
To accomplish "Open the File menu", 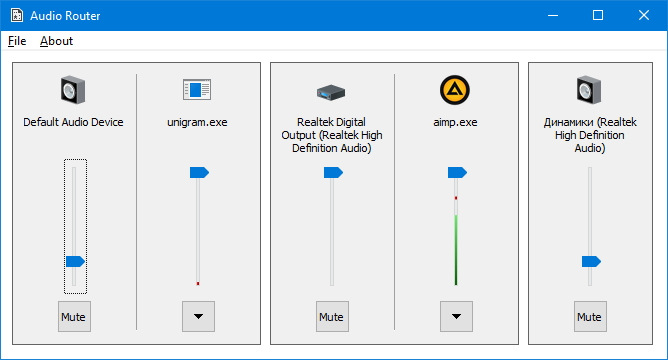I will point(17,41).
